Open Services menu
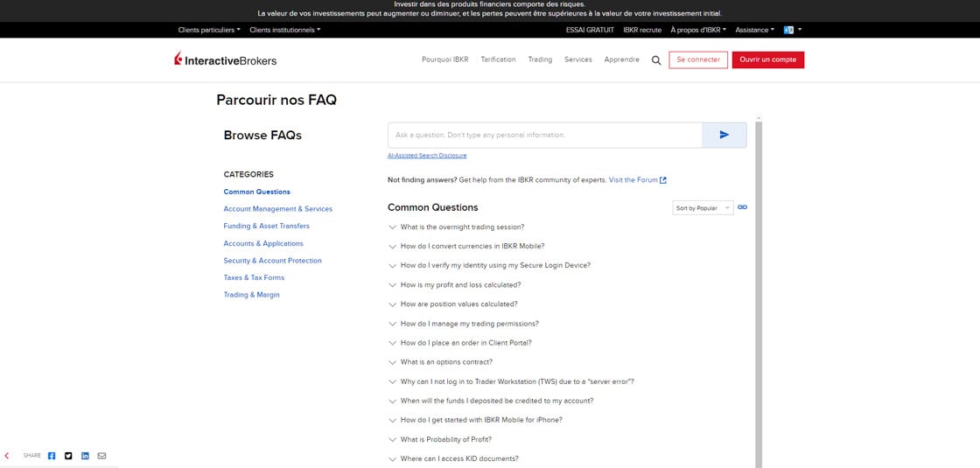 [578, 60]
